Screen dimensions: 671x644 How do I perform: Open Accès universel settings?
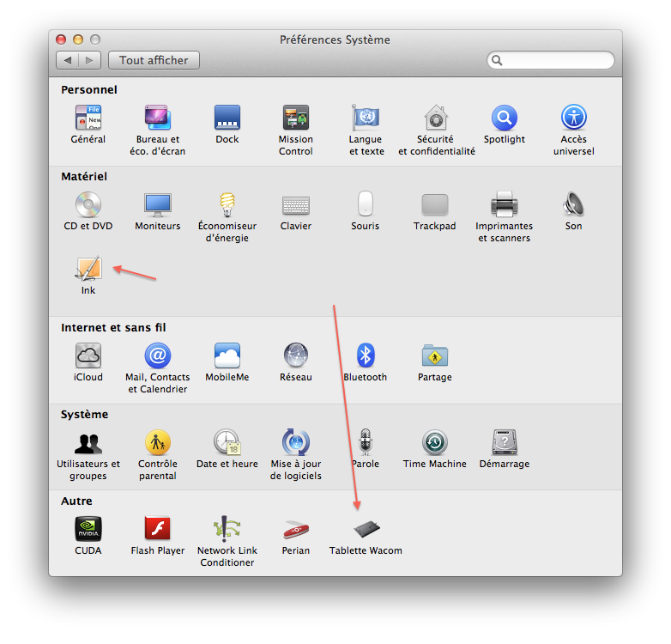(x=573, y=118)
